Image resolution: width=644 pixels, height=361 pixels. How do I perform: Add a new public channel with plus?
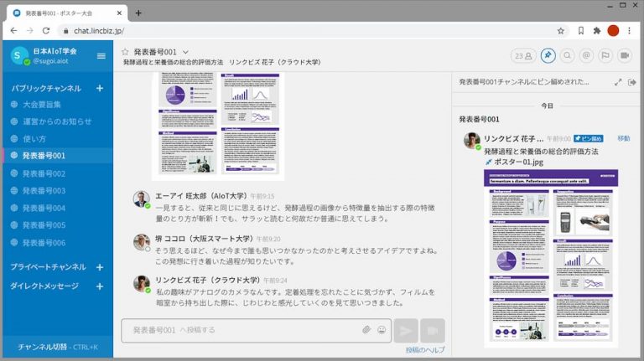tap(100, 88)
